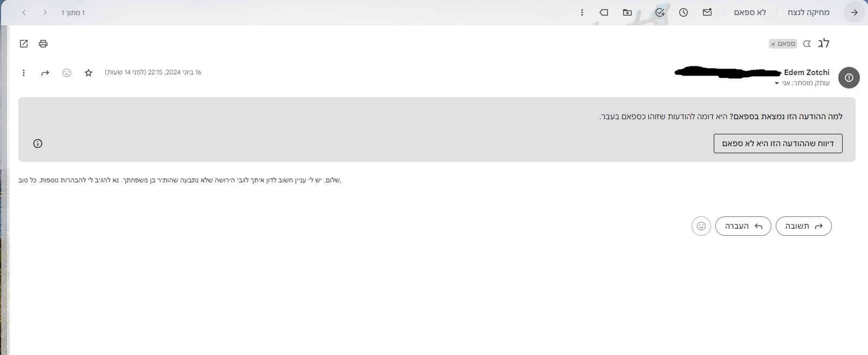Click the add to tasks icon

(x=660, y=12)
